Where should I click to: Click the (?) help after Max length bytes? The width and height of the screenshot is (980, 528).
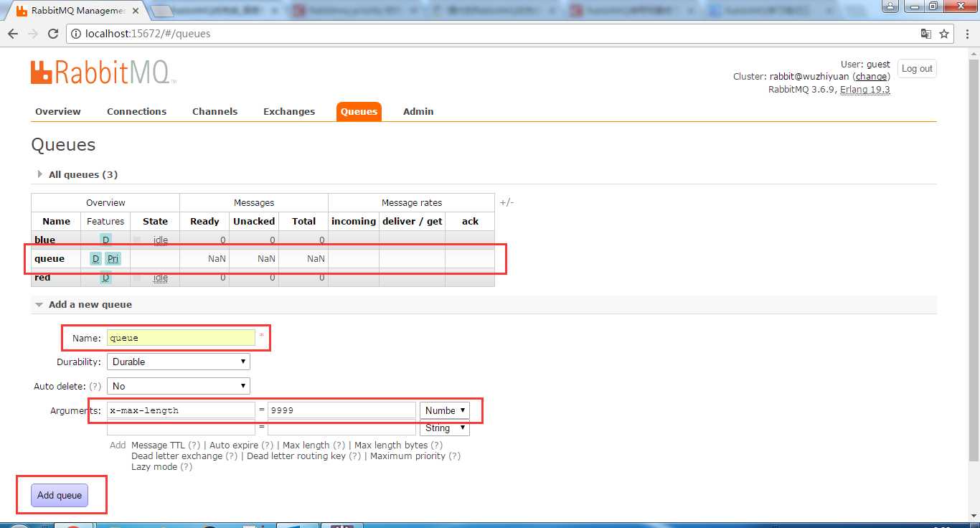click(x=436, y=445)
